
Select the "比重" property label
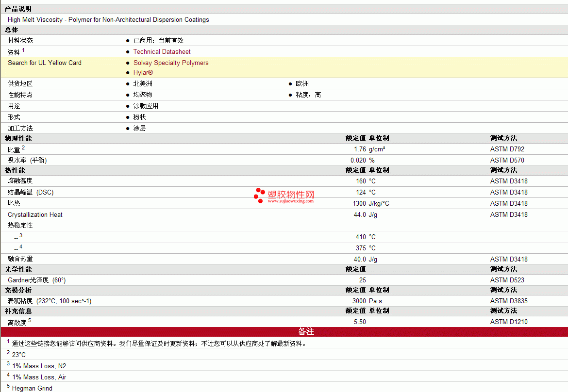pos(14,150)
